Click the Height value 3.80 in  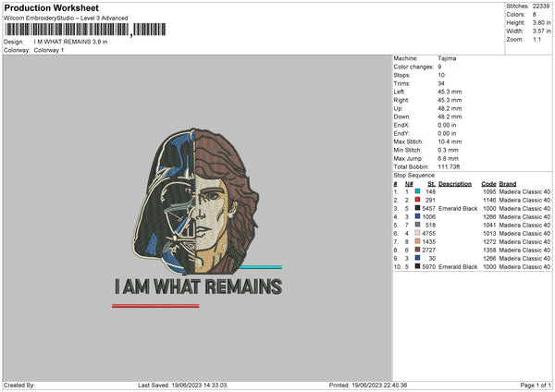tap(541, 22)
